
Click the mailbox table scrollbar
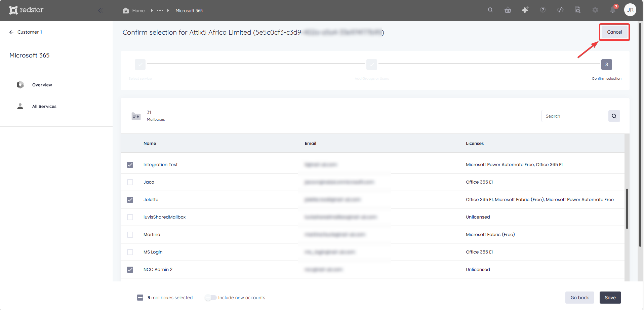point(627,208)
